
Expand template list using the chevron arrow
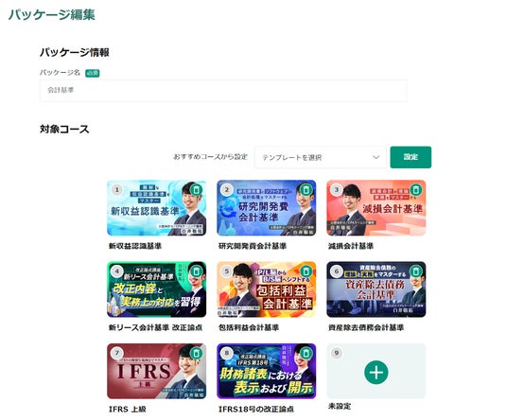pos(376,157)
